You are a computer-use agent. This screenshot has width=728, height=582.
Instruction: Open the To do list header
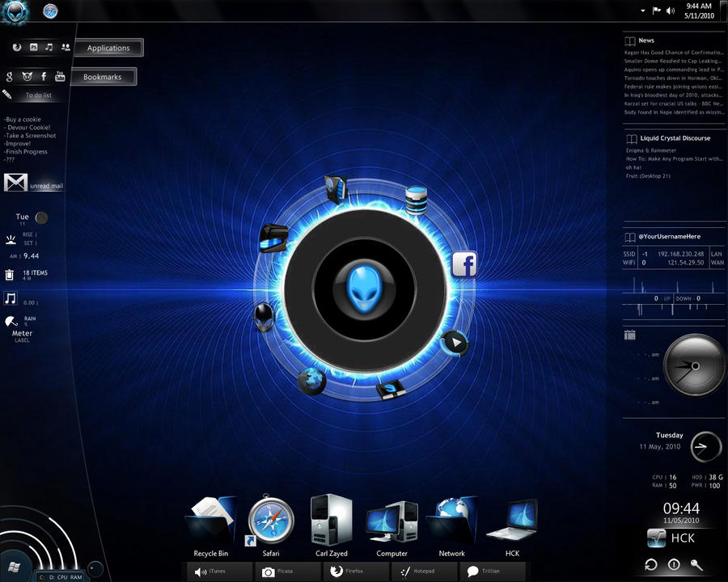point(39,95)
